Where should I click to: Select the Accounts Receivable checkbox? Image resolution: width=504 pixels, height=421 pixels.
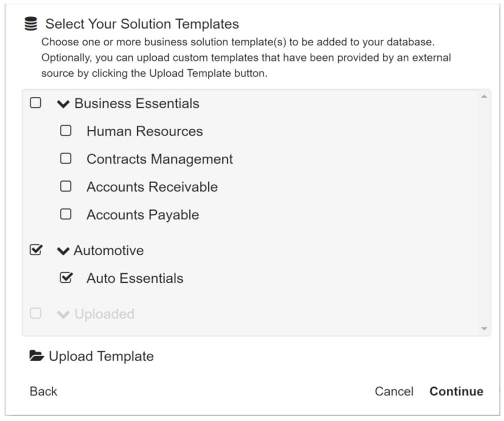[x=66, y=186]
